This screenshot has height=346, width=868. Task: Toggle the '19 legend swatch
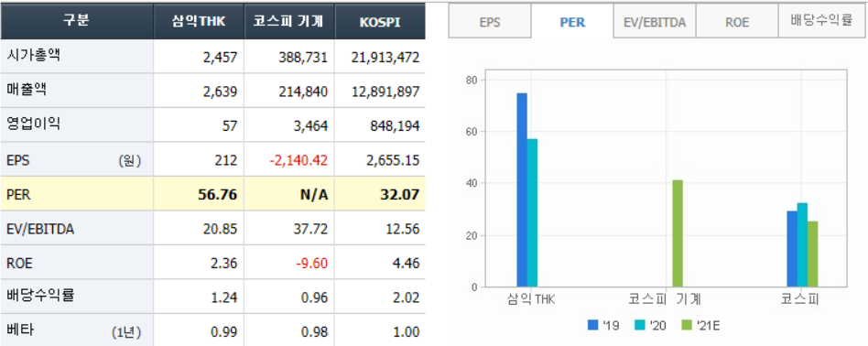[593, 326]
